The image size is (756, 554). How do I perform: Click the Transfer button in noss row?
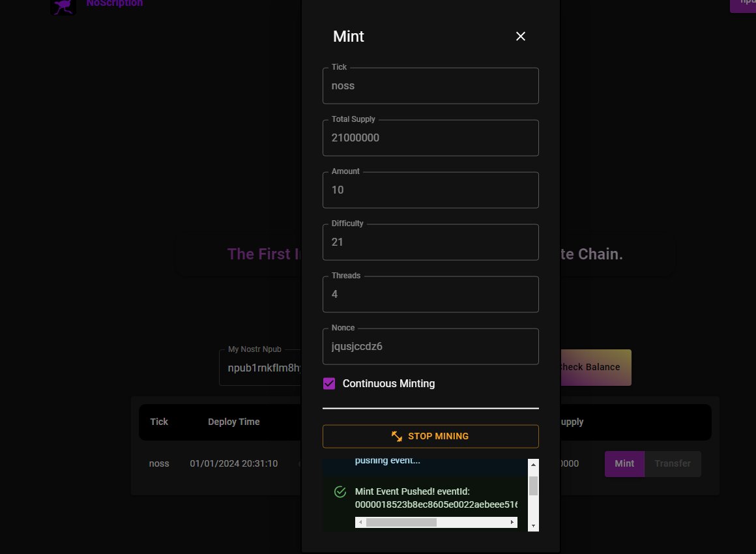click(673, 463)
